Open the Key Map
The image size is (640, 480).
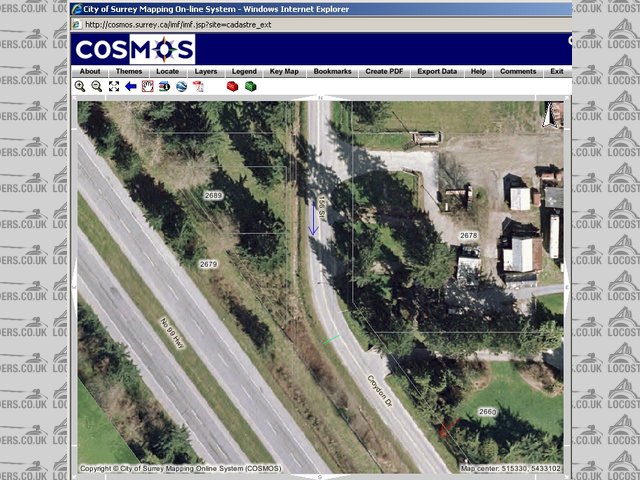284,72
